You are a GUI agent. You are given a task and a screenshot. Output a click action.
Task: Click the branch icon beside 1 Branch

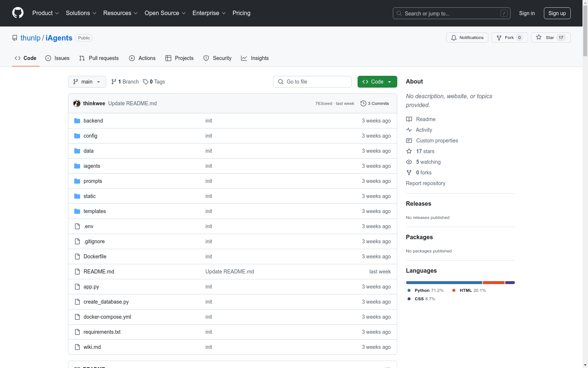[x=114, y=82]
